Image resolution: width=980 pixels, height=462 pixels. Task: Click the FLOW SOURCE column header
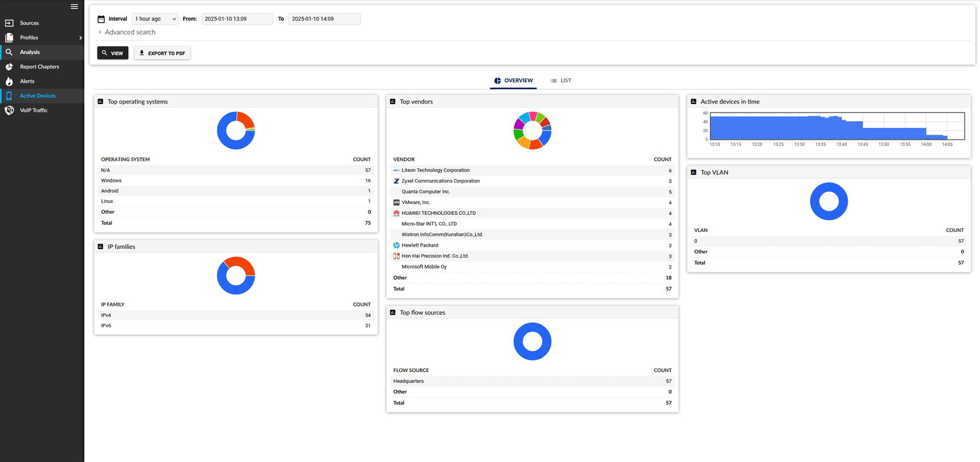tap(411, 371)
